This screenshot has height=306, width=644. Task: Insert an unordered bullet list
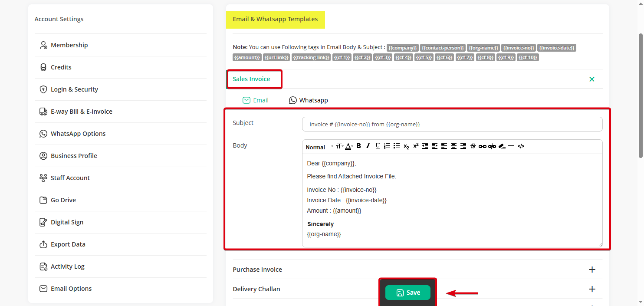[397, 146]
